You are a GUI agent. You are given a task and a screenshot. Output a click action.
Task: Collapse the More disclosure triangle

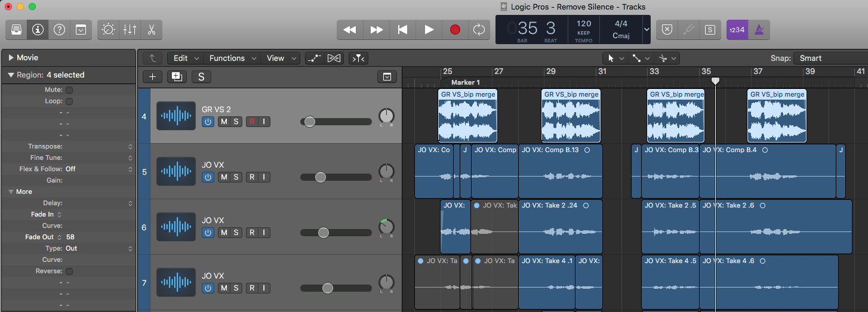11,192
